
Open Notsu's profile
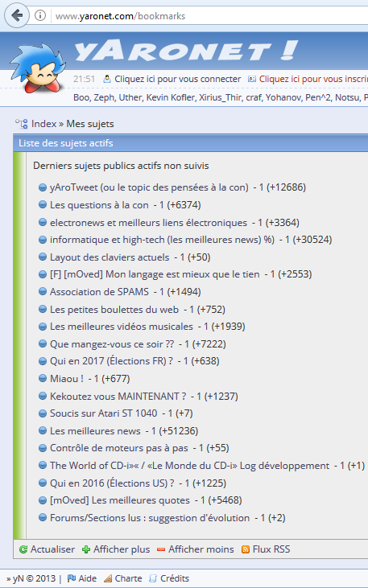coord(347,97)
